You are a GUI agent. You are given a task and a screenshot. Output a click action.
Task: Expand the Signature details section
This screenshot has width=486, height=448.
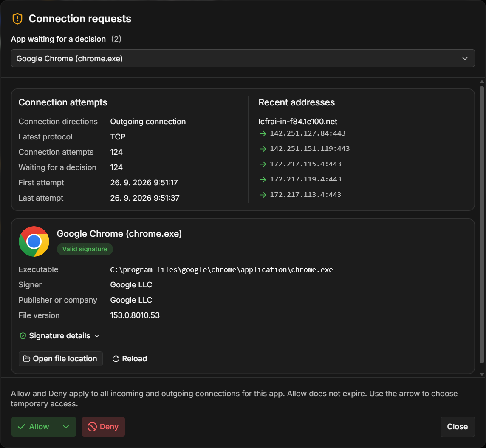point(59,336)
